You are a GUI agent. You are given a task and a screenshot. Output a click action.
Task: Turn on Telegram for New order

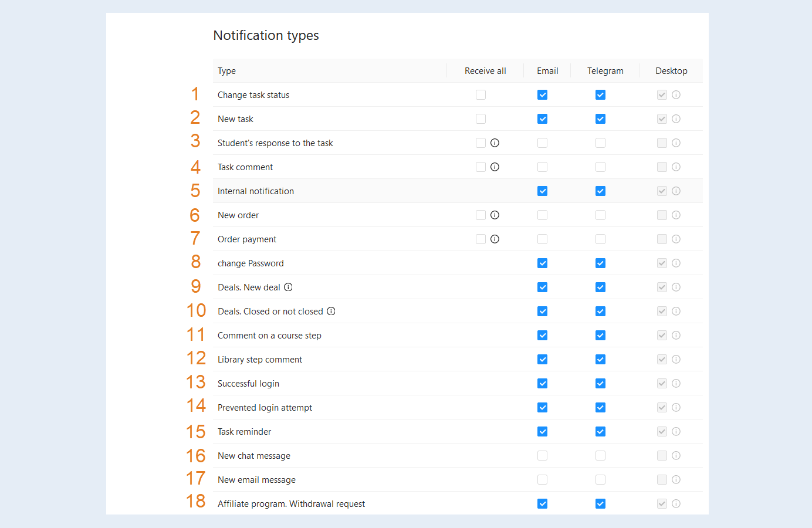[600, 215]
